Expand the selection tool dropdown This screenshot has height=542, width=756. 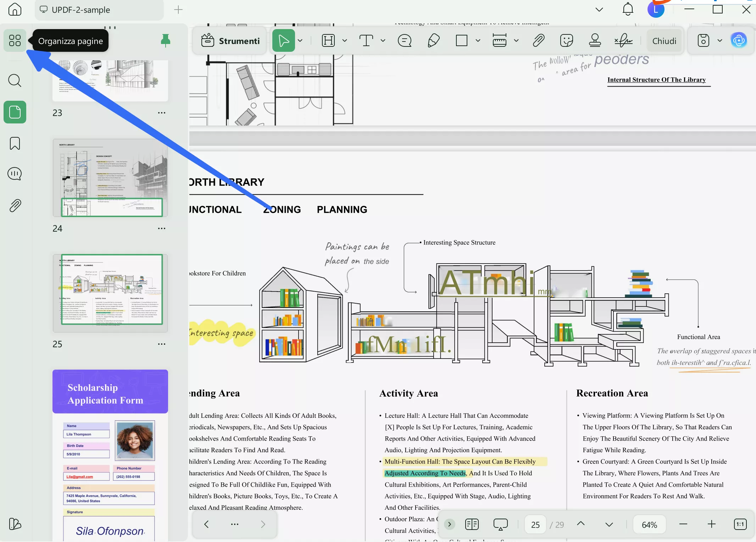[x=300, y=40]
